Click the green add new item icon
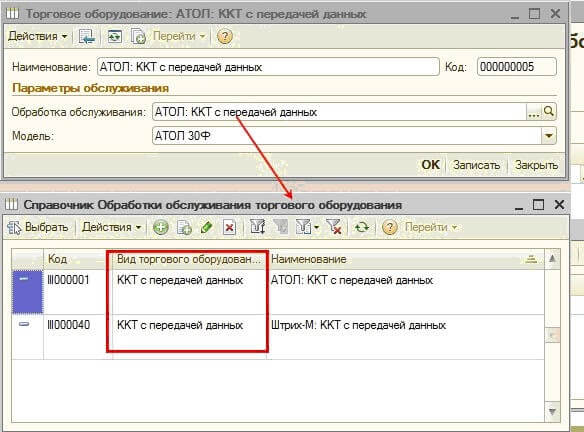The height and width of the screenshot is (432, 584). (x=161, y=227)
